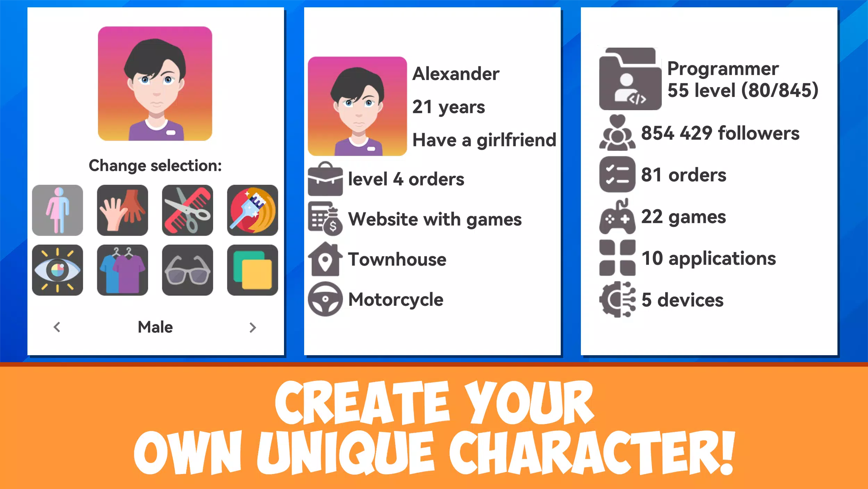868x489 pixels.
Task: Toggle the eye color customization icon
Action: pos(57,270)
